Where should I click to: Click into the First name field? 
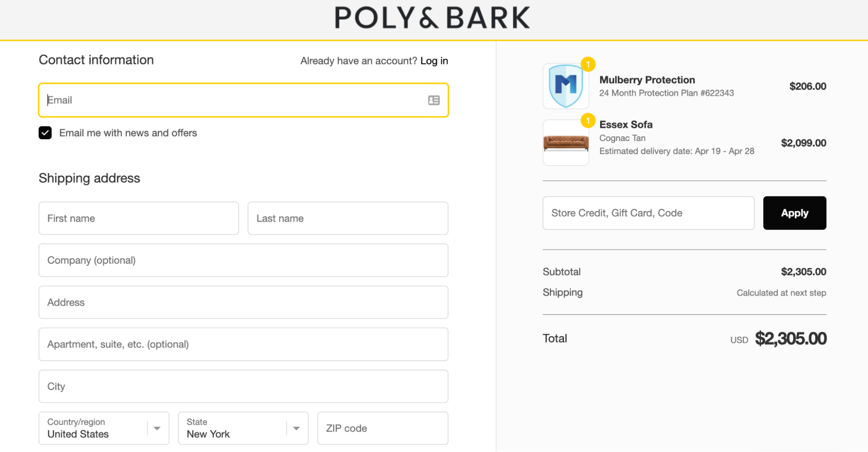pos(139,218)
